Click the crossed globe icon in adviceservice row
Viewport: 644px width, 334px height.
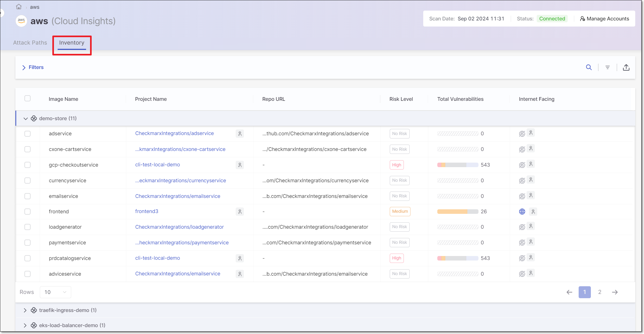pyautogui.click(x=522, y=274)
